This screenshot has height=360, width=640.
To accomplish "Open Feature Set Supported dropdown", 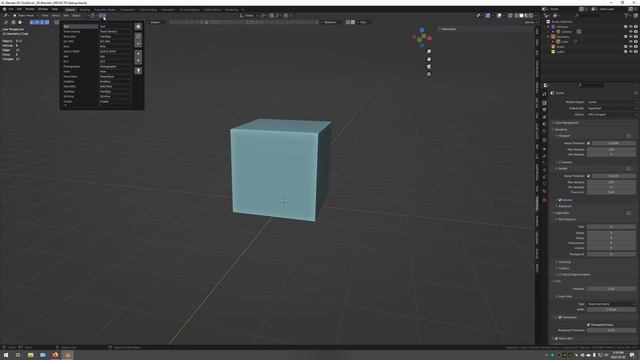I will click(x=611, y=108).
